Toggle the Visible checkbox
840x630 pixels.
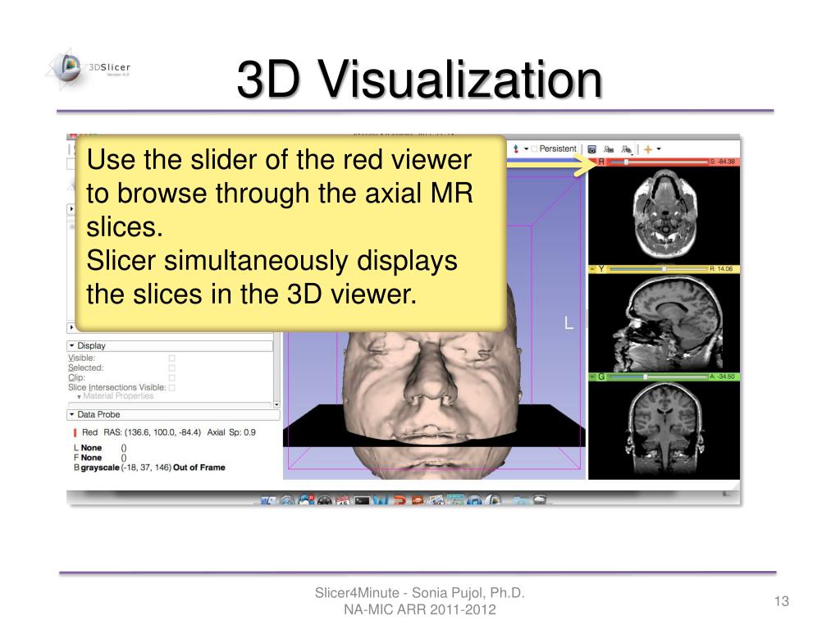point(172,358)
